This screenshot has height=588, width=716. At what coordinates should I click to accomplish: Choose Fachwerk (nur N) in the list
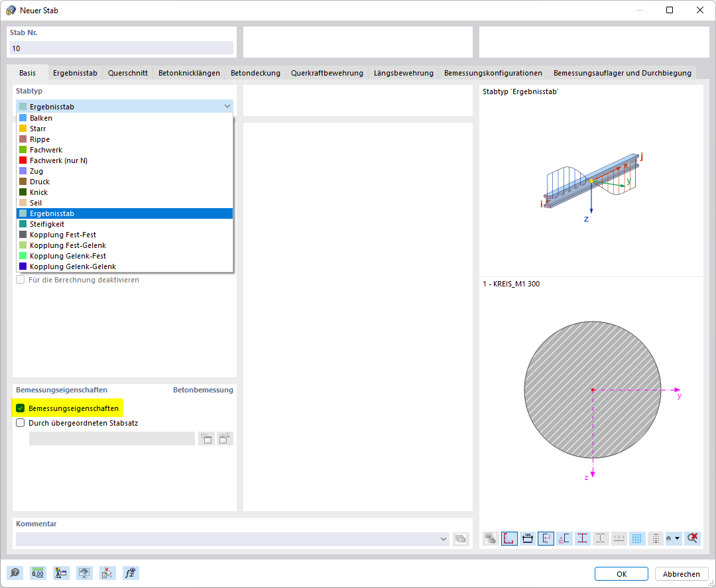[125, 160]
